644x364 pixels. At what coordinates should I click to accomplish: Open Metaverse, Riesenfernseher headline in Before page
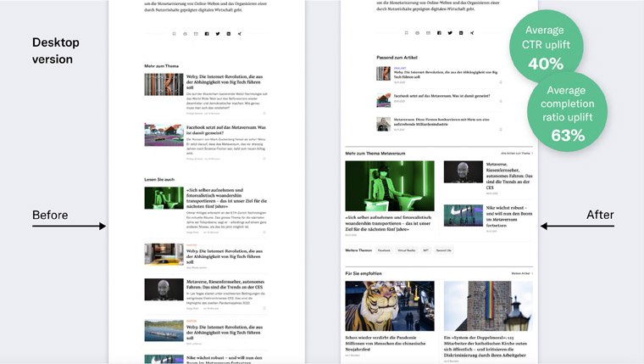pos(225,284)
